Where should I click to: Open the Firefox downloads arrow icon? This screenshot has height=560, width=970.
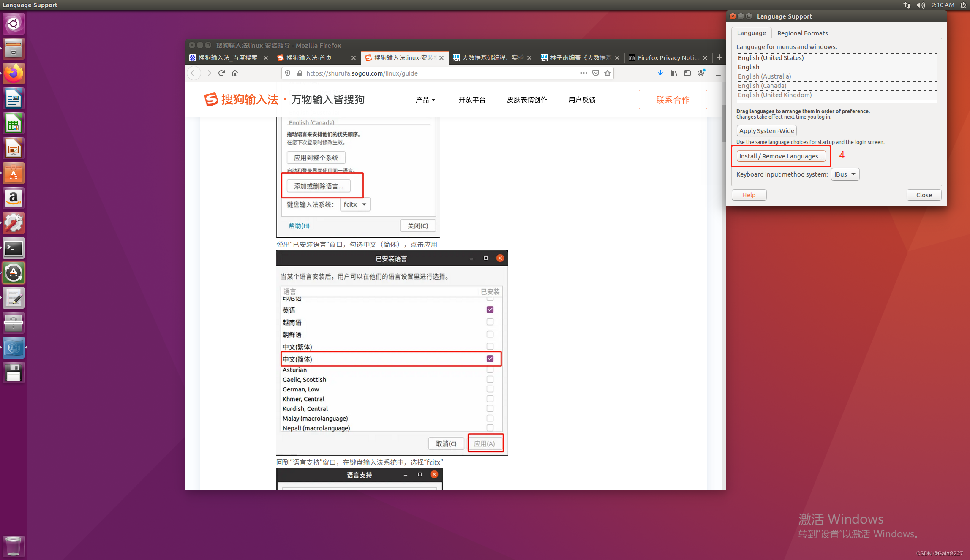point(660,73)
